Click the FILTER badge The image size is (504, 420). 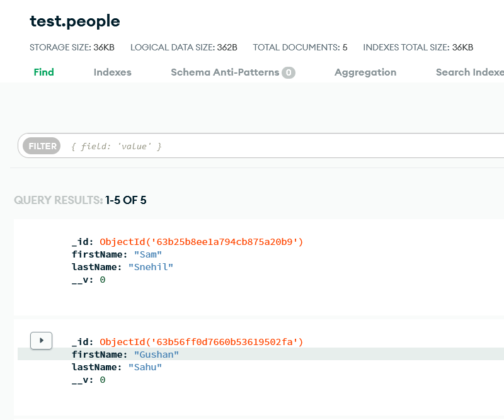43,146
